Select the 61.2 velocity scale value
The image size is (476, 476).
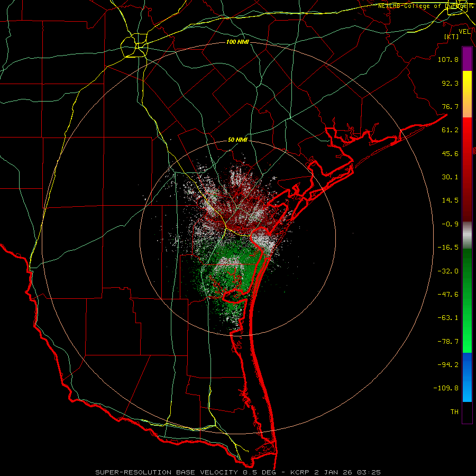click(450, 130)
